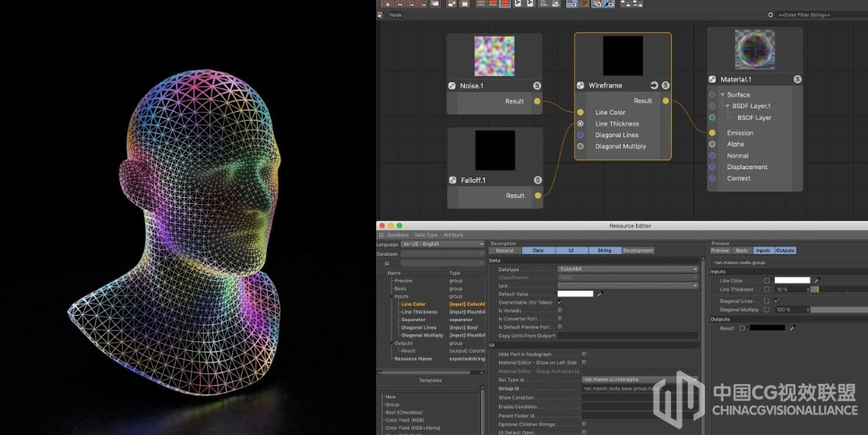Click the Wireframe Line Thickness input port

coord(580,124)
